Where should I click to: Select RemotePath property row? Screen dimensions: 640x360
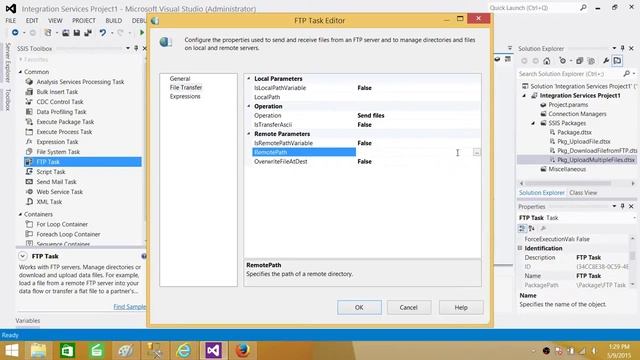click(x=367, y=152)
